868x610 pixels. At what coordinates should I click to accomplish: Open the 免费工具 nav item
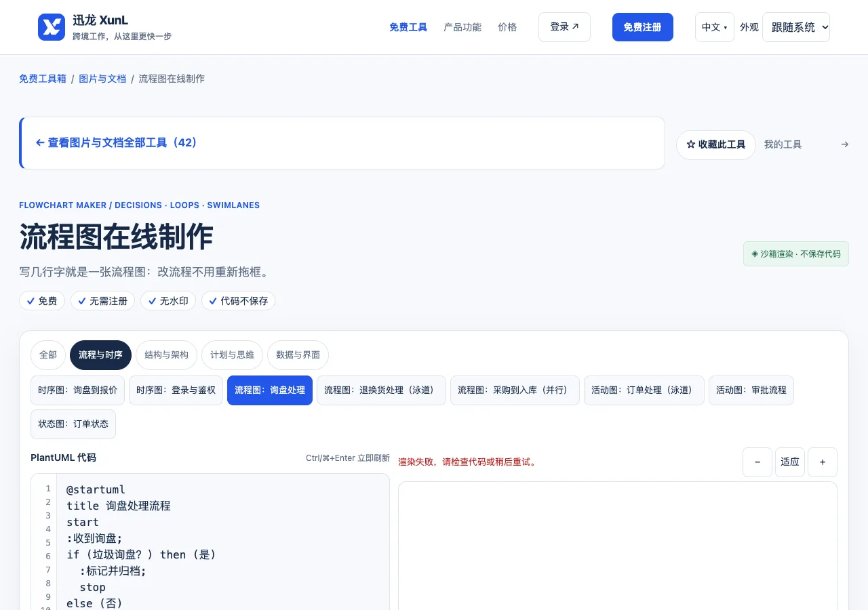point(408,27)
